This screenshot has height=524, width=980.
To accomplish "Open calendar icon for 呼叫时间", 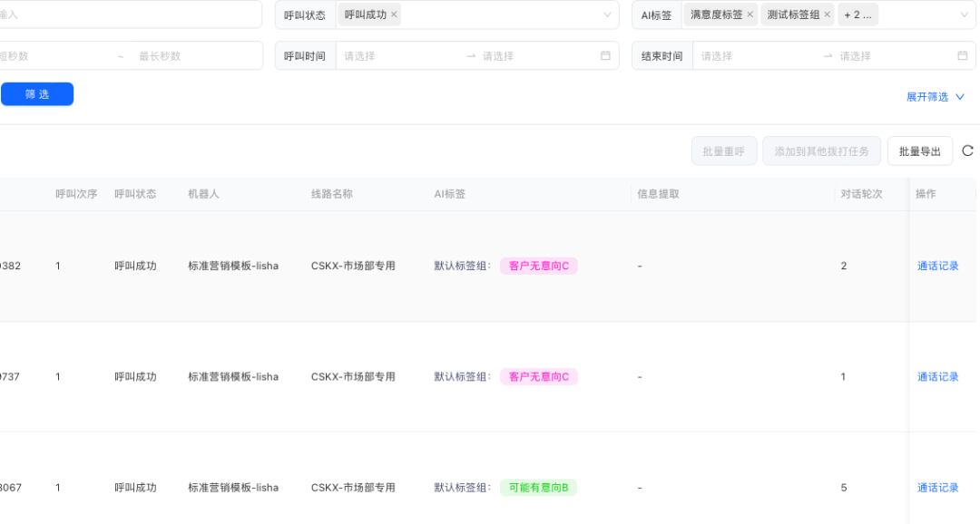I will click(x=605, y=55).
